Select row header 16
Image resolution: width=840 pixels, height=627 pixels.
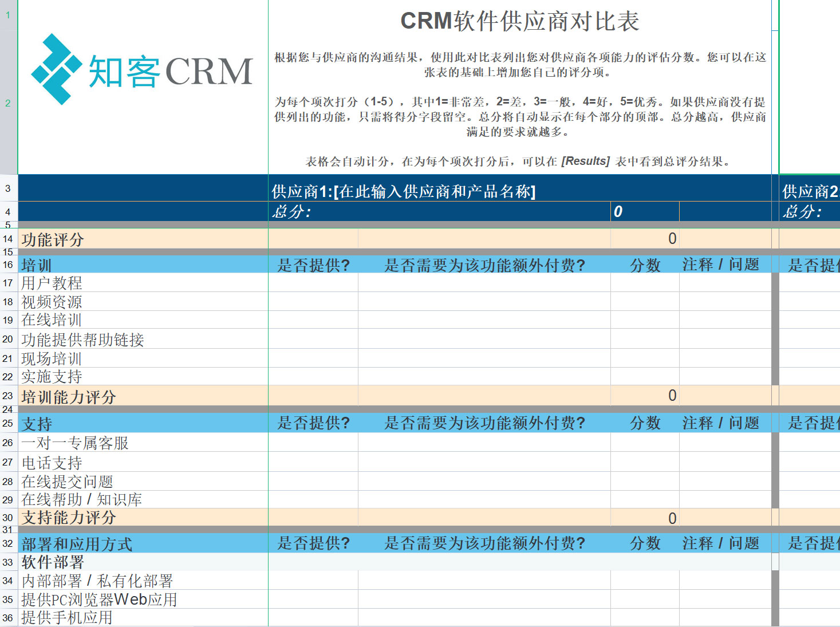point(8,265)
